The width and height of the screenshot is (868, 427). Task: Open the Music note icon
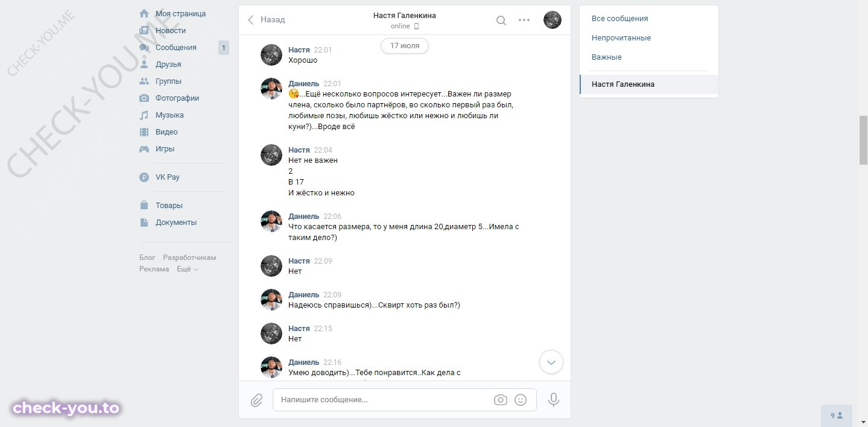[x=144, y=115]
